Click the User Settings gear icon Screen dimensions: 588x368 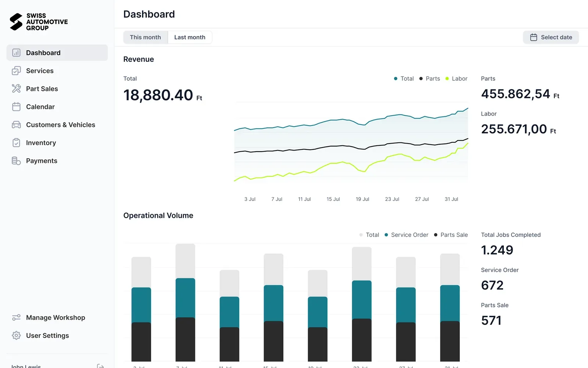coord(16,336)
